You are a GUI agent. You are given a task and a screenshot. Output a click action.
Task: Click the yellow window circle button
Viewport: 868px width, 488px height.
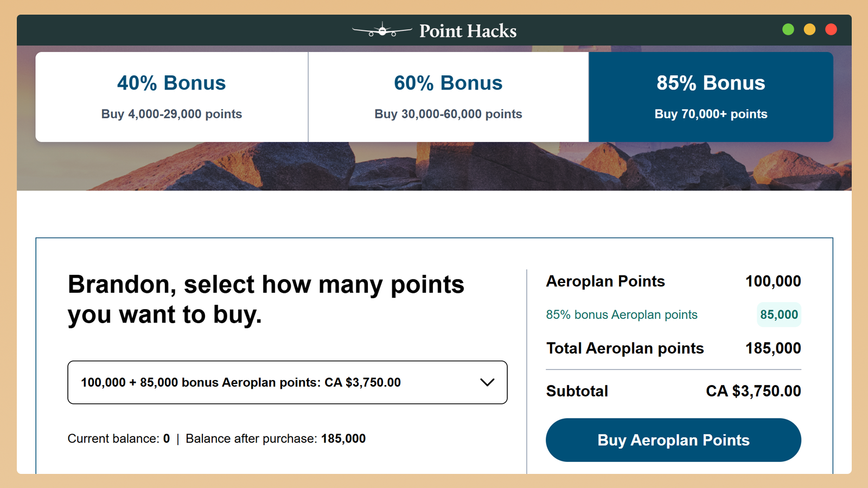[x=809, y=30]
